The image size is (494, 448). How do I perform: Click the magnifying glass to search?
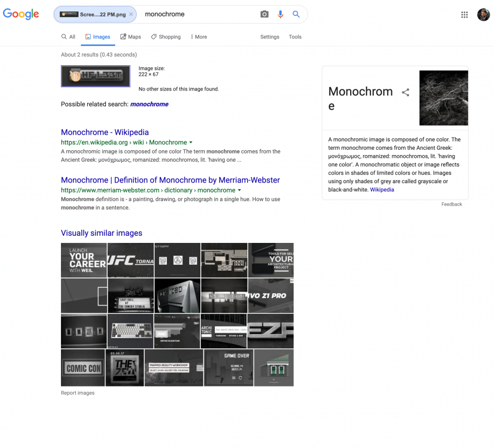296,14
